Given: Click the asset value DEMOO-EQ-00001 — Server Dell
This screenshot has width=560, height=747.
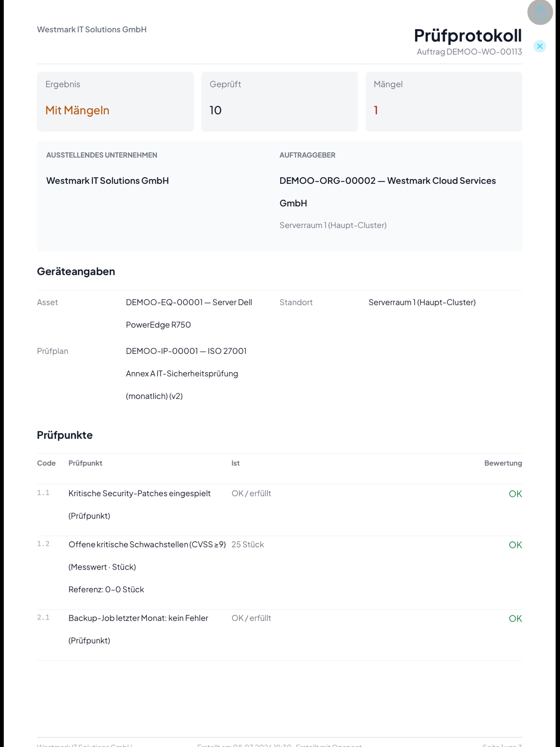Looking at the screenshot, I should click(x=189, y=303).
